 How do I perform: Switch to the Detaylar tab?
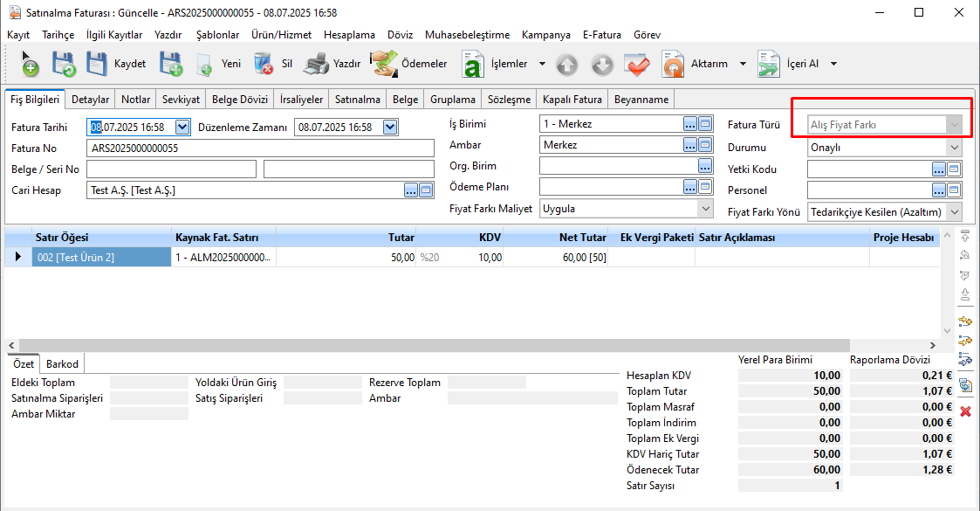click(x=90, y=100)
